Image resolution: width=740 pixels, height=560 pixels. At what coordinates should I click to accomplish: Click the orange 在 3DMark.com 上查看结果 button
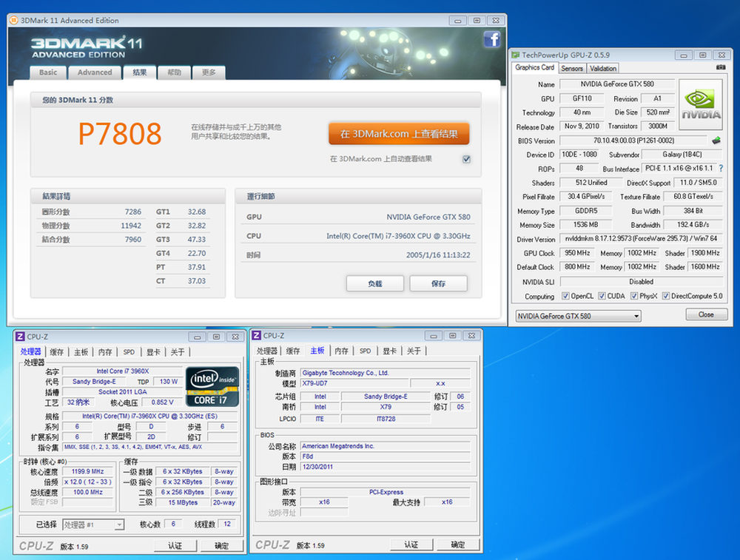tap(400, 134)
